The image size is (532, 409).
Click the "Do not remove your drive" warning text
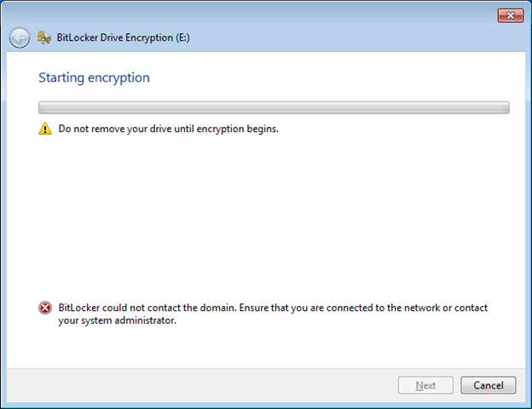point(168,130)
